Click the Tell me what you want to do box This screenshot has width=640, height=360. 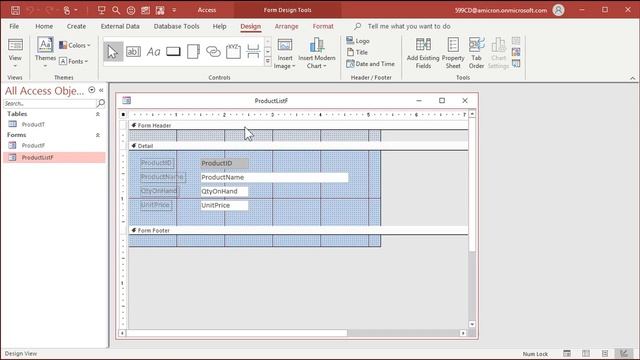pos(409,26)
